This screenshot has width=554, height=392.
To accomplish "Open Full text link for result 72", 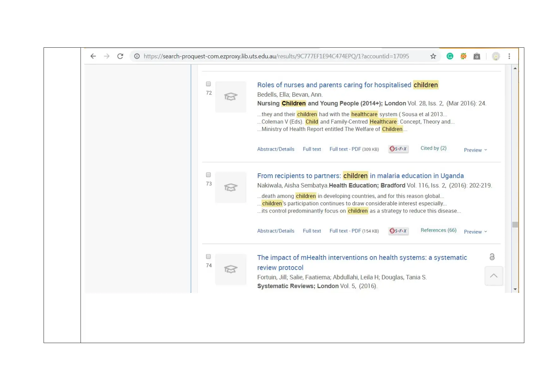I will point(312,149).
